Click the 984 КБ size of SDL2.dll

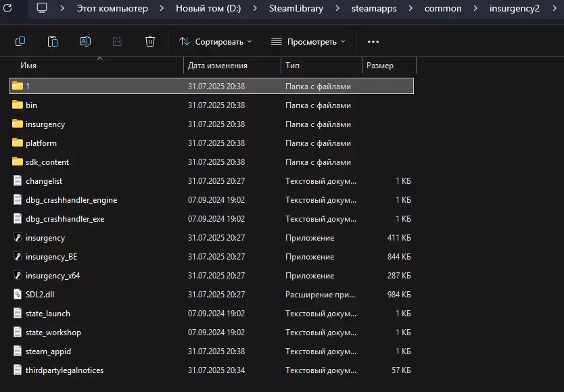(399, 295)
